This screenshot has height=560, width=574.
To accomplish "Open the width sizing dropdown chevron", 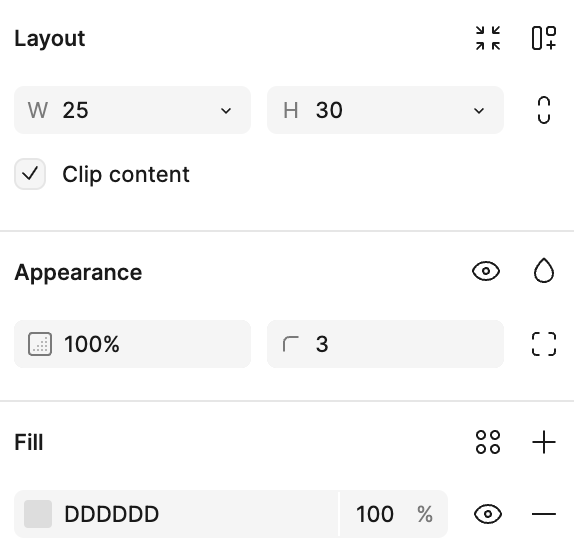I will (x=226, y=111).
